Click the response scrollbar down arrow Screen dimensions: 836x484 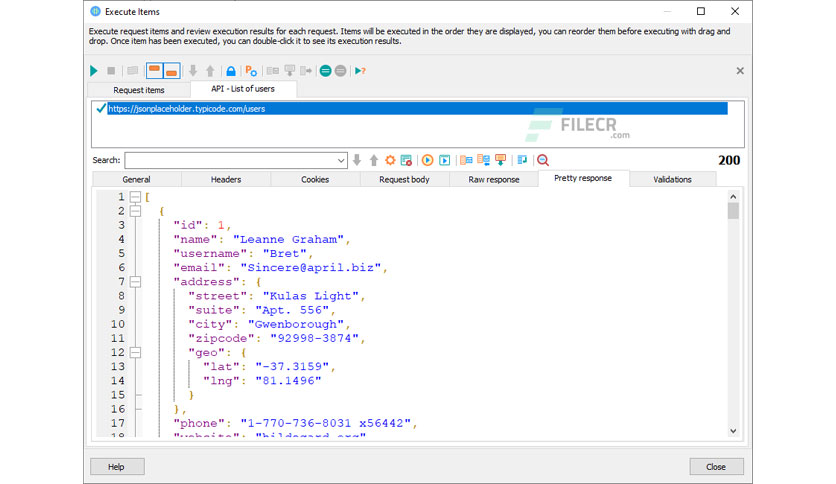[x=733, y=431]
